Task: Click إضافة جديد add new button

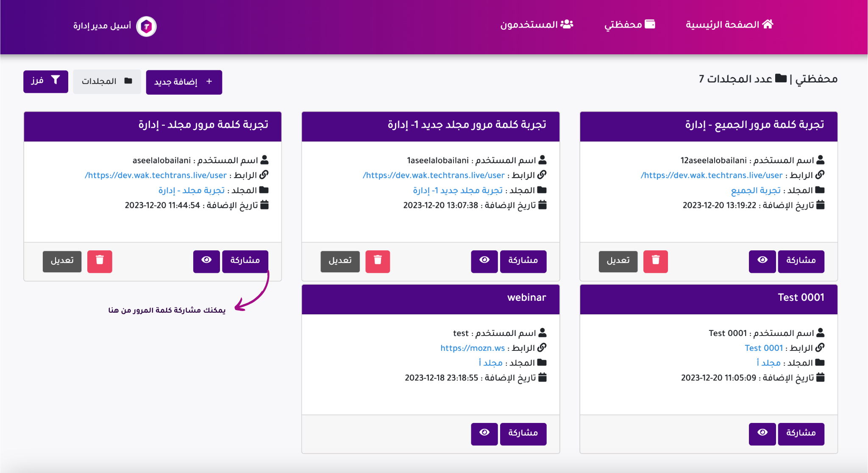Action: pyautogui.click(x=184, y=82)
